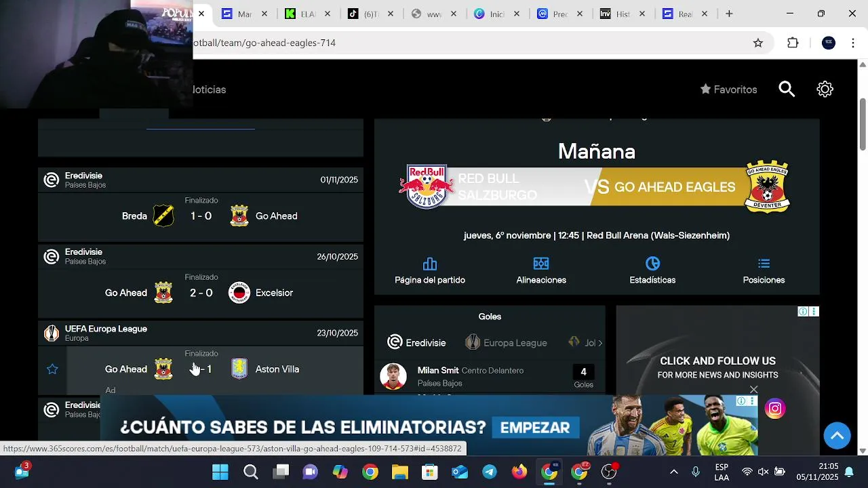The image size is (868, 488).
Task: Open Task View in the taskbar
Action: click(x=281, y=472)
